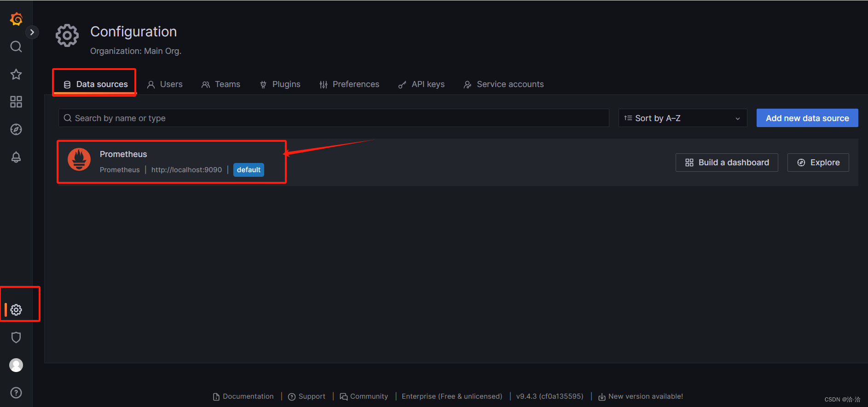
Task: Click Organization: Main Org. subtitle
Action: [x=136, y=51]
